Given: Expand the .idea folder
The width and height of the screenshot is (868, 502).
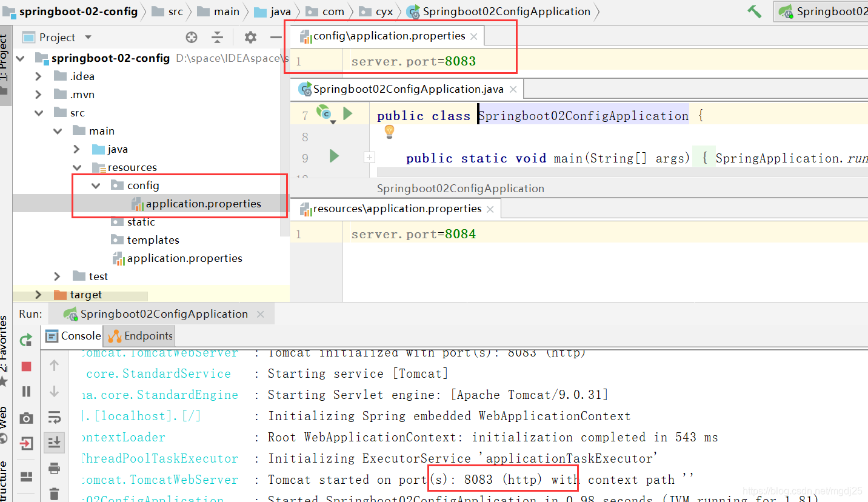Looking at the screenshot, I should (39, 76).
